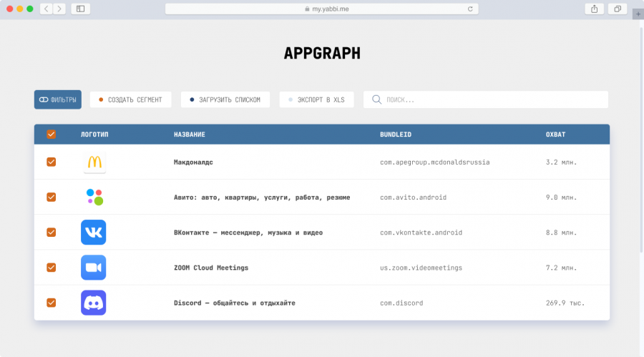This screenshot has height=357, width=644.
Task: Click the McDonald's logo icon
Action: point(94,162)
